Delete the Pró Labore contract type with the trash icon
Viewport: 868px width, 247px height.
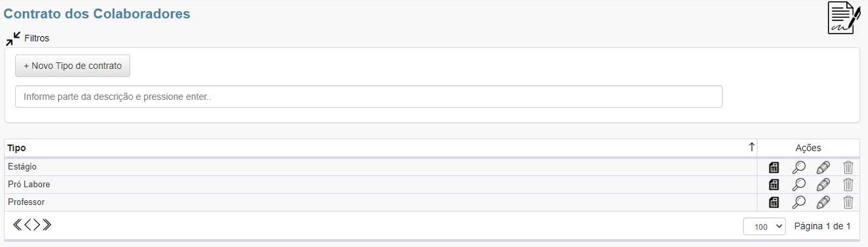[x=848, y=185]
